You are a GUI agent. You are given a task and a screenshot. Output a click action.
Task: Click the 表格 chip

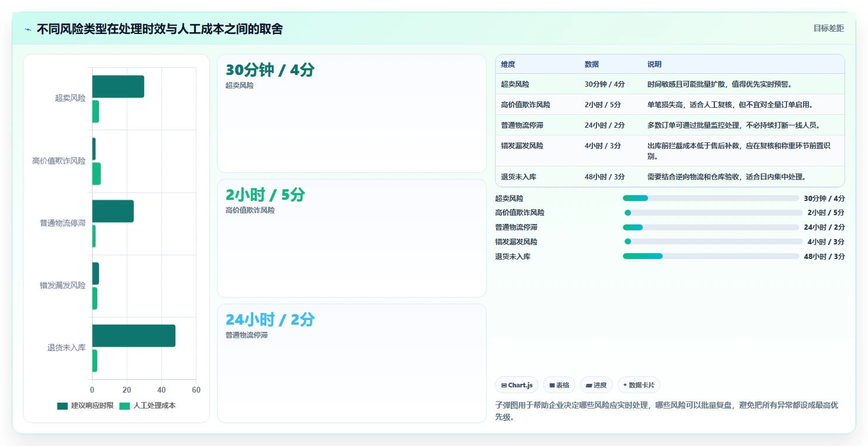point(559,385)
